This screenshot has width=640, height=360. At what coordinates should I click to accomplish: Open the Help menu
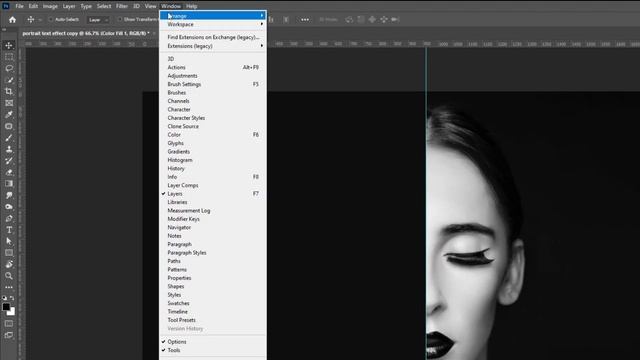click(x=191, y=6)
